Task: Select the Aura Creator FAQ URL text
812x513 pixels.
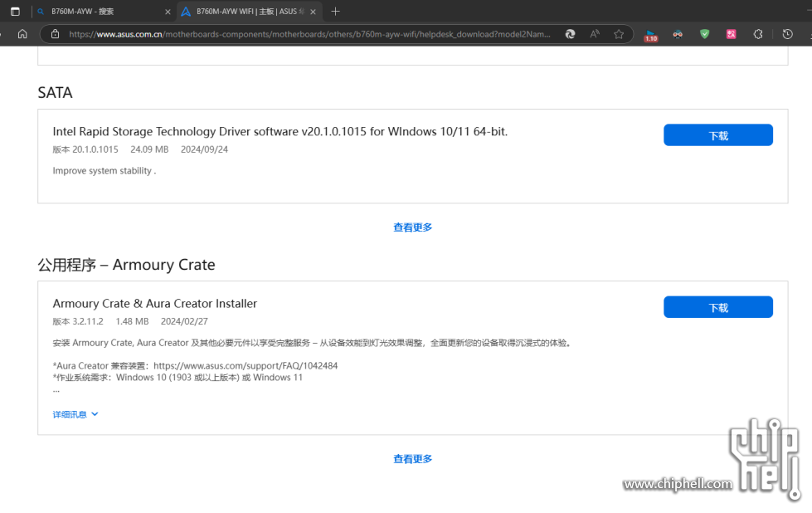Action: coord(246,366)
